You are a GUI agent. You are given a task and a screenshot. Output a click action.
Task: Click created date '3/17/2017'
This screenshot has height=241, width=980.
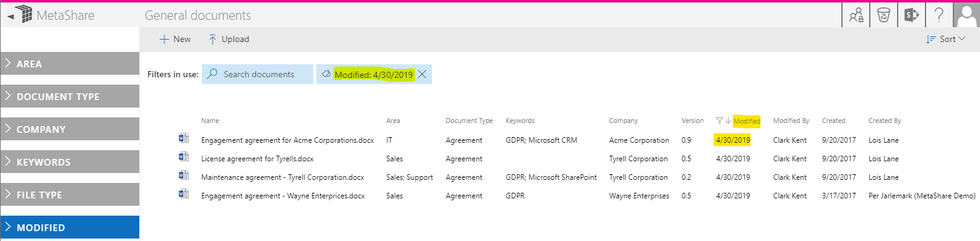click(x=839, y=196)
